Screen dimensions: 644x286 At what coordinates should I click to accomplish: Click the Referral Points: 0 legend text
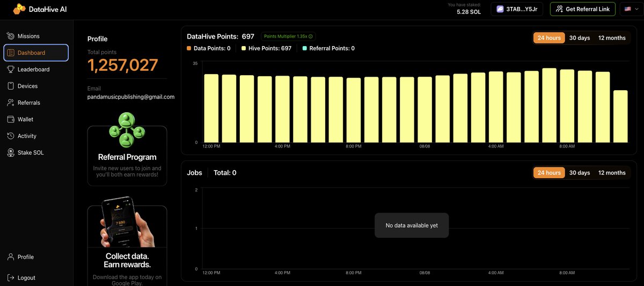coord(332,48)
